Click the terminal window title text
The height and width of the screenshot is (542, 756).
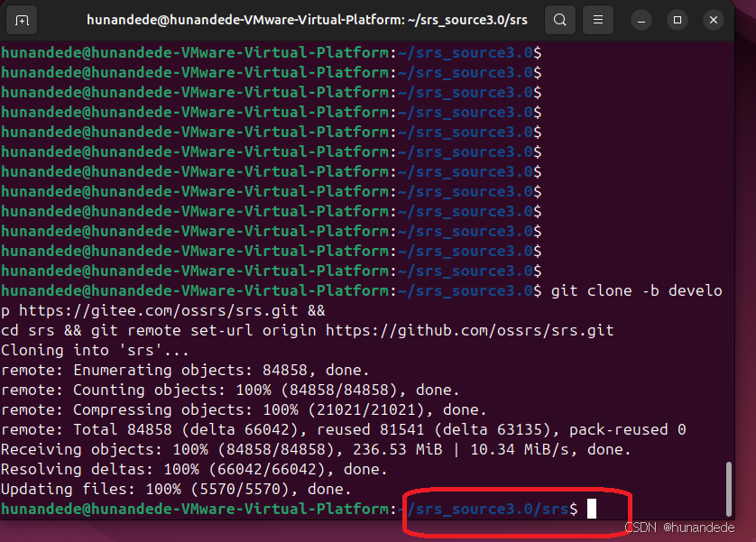point(307,20)
